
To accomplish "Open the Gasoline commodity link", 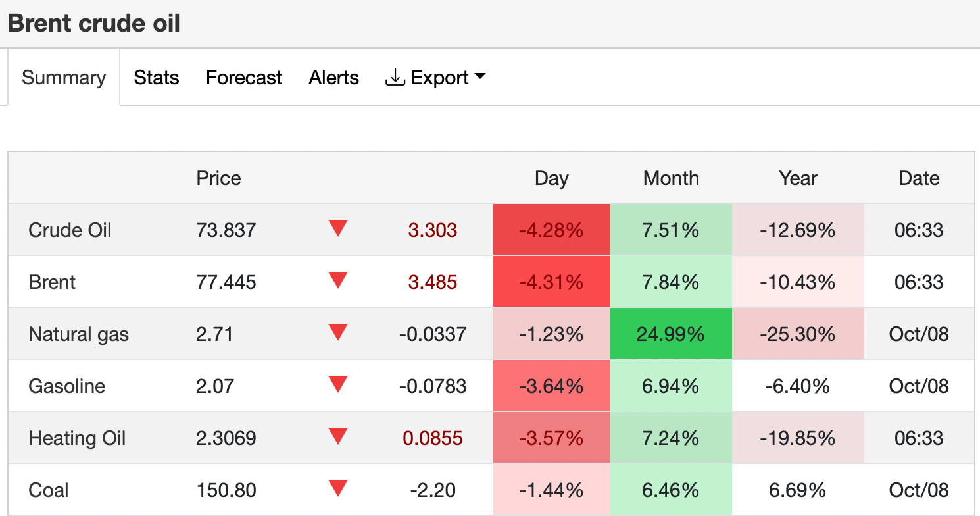I will click(67, 386).
